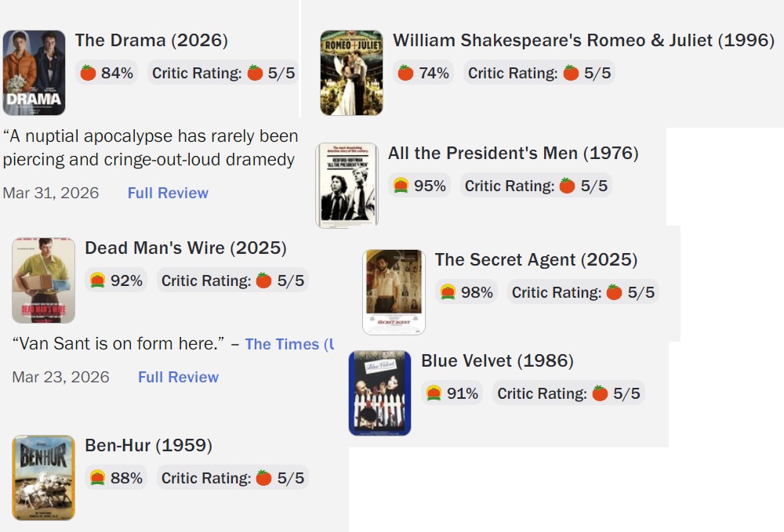784x532 pixels.
Task: Click the certified fresh badge beside 98%
Action: click(x=448, y=293)
